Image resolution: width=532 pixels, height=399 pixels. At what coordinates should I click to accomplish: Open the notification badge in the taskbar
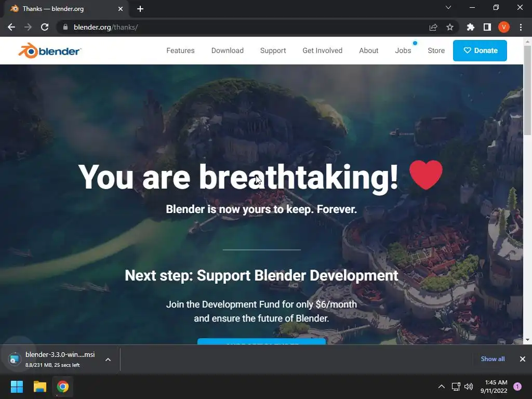click(x=517, y=387)
